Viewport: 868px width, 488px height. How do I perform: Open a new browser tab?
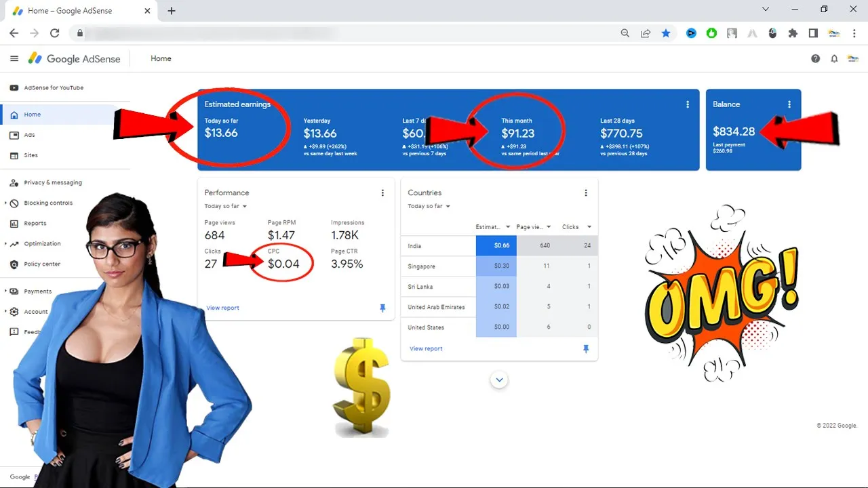click(x=172, y=11)
